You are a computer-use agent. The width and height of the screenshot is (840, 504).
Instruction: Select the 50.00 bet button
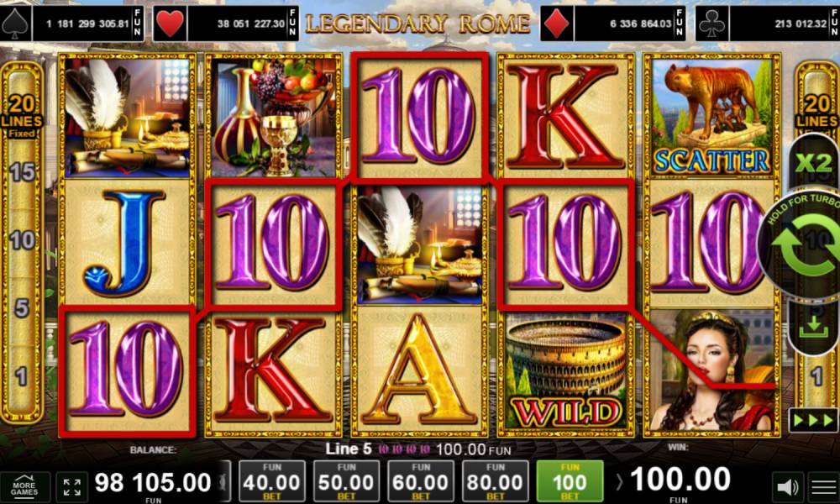click(346, 481)
